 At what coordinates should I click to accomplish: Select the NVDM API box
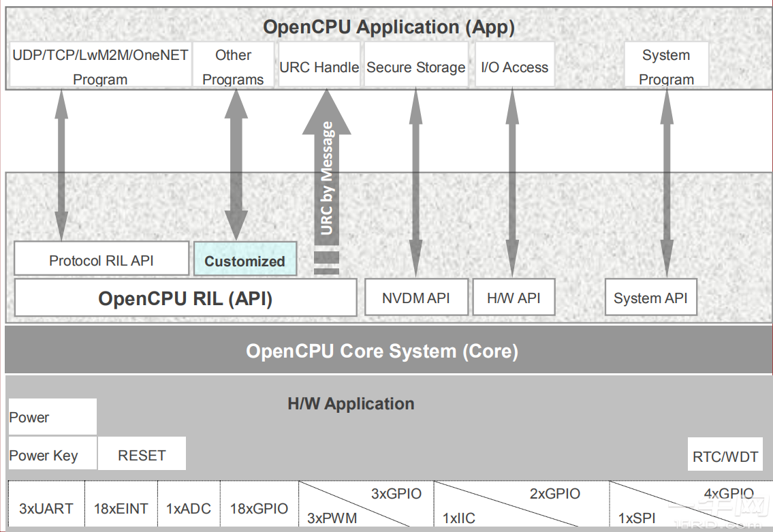[415, 298]
